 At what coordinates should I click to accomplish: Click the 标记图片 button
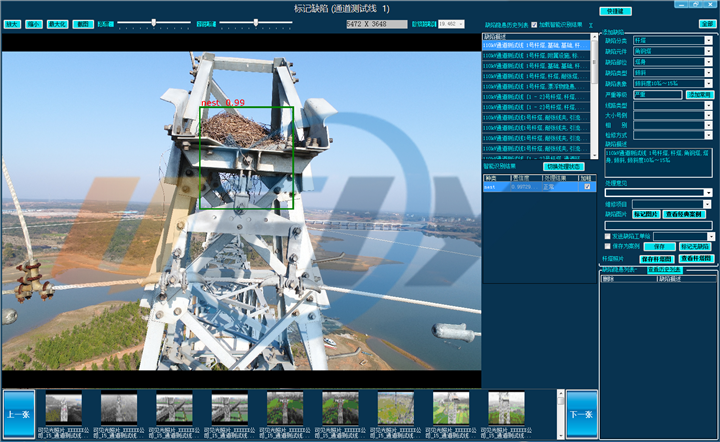click(646, 214)
